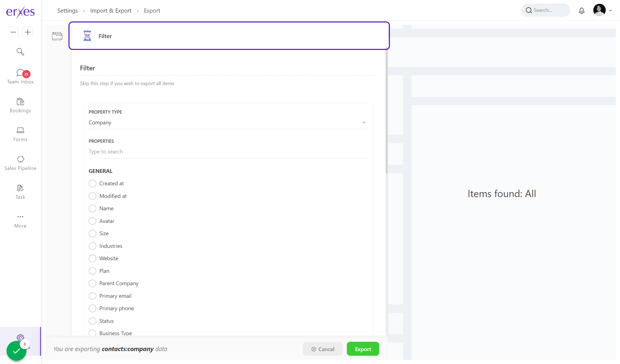The width and height of the screenshot is (620, 364).
Task: Click the green Export button
Action: (x=363, y=349)
